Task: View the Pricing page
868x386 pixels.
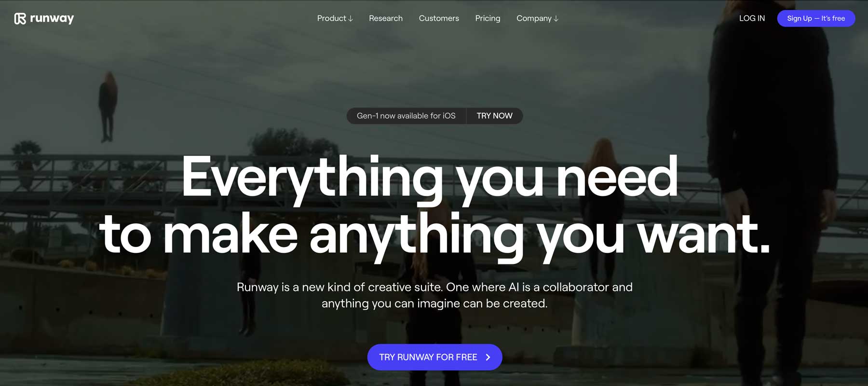Action: 488,18
